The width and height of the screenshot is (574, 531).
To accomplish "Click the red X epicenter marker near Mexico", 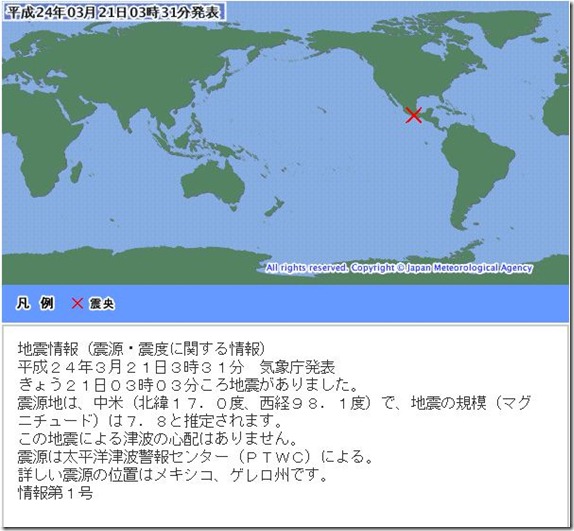I will point(414,115).
